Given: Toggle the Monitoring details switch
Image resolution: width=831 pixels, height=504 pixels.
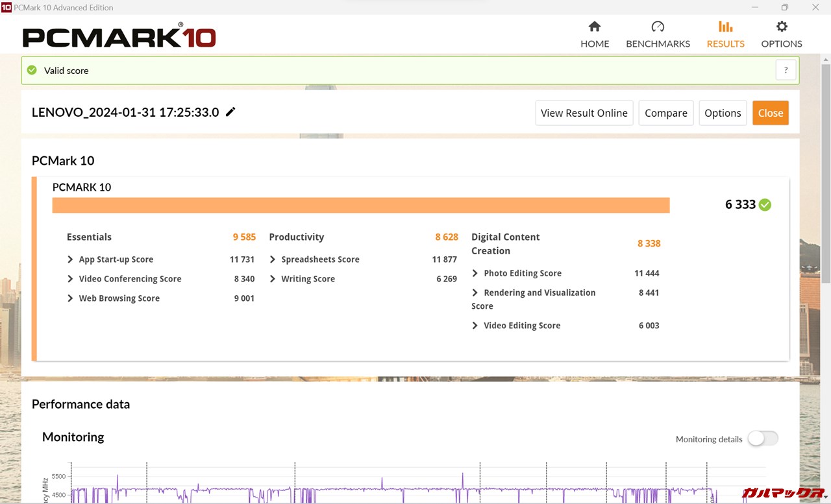Looking at the screenshot, I should [762, 439].
